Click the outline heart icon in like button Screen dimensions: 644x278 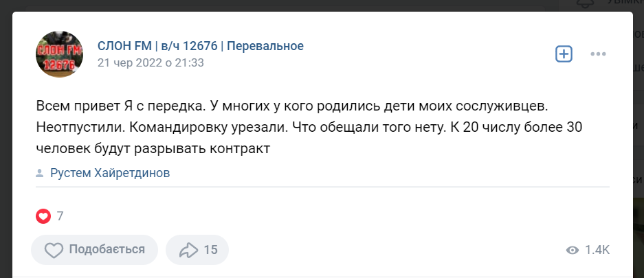(x=54, y=250)
